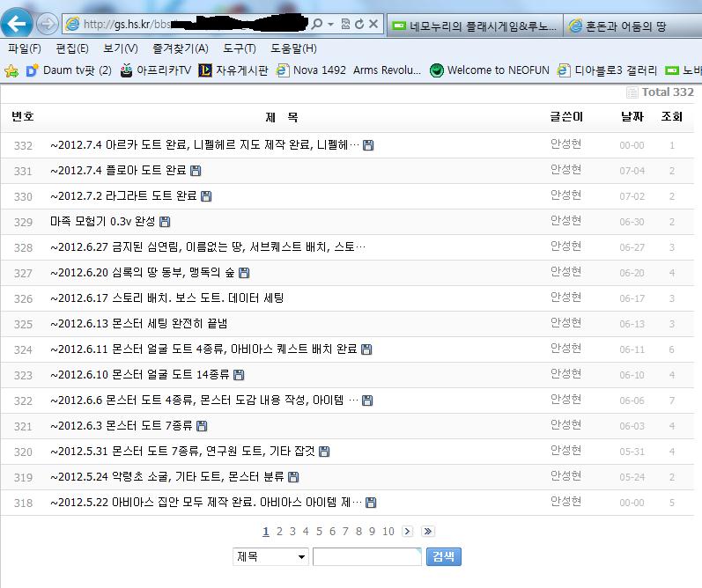
Task: Click the favorites star add icon
Action: click(11, 70)
